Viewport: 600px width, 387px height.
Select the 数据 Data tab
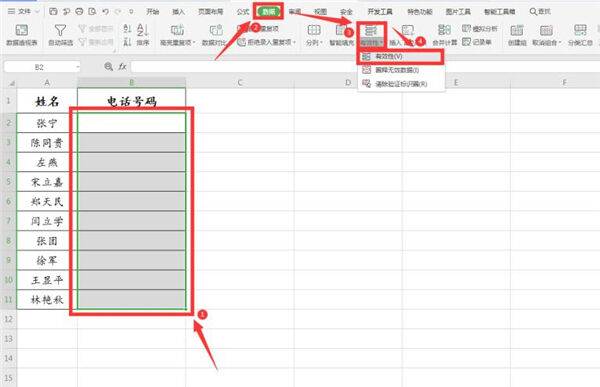(x=269, y=11)
